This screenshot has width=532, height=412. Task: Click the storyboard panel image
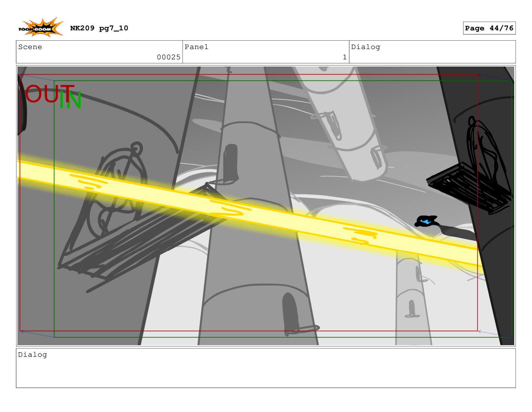click(266, 206)
